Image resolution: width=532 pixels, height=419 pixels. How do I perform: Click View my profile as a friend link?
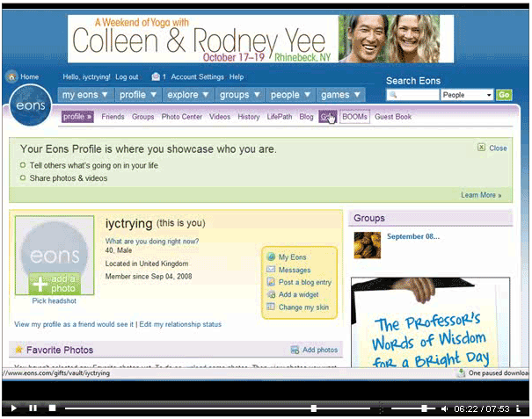(74, 324)
